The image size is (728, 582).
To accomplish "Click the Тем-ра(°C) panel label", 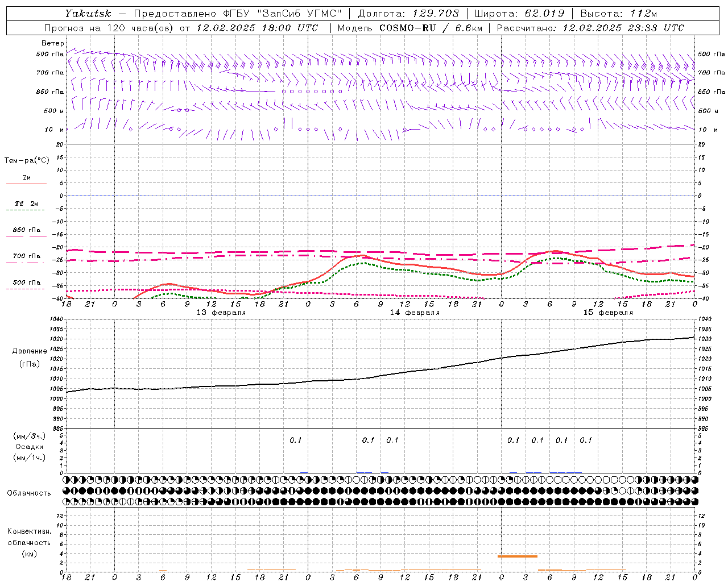I will pyautogui.click(x=27, y=161).
